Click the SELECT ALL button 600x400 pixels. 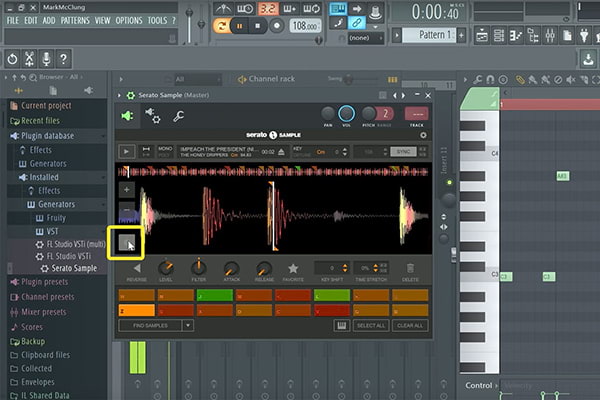(370, 326)
